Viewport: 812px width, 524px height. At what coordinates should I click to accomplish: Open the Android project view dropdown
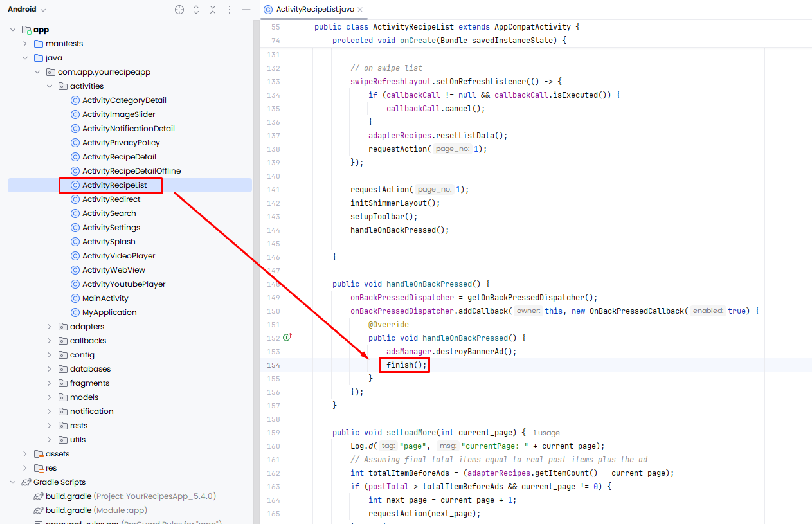pyautogui.click(x=27, y=10)
